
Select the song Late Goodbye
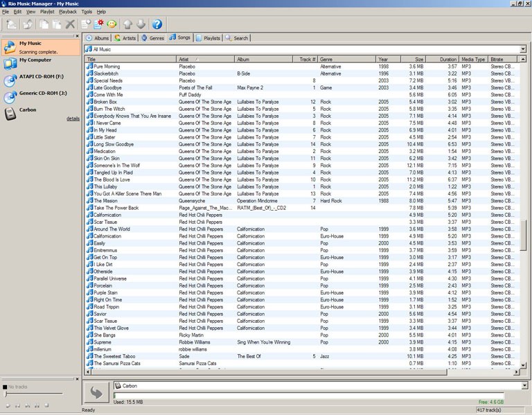coord(302,87)
